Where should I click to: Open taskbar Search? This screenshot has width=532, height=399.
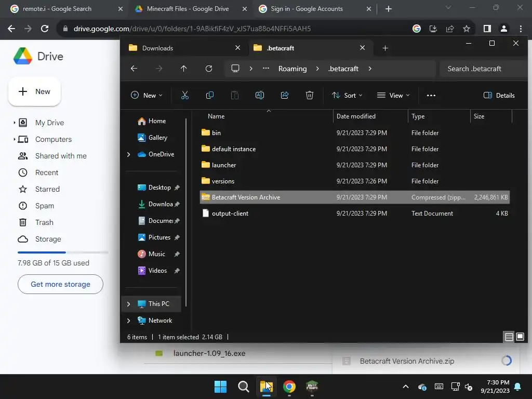(x=243, y=387)
